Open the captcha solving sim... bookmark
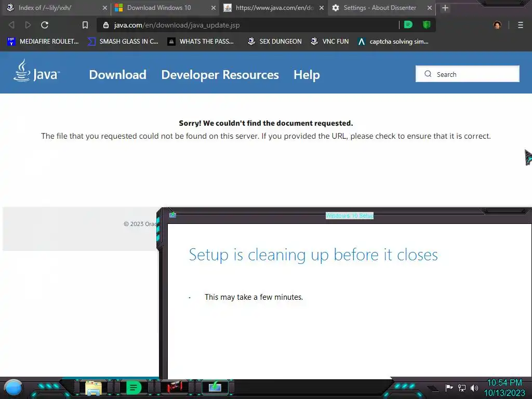Screen dimensions: 532x399 point(393,42)
